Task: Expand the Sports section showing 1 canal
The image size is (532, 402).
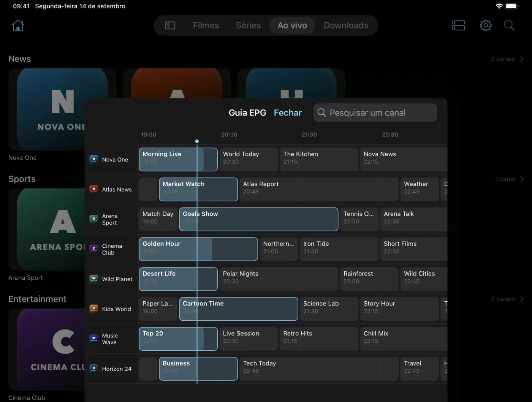Action: [x=509, y=179]
